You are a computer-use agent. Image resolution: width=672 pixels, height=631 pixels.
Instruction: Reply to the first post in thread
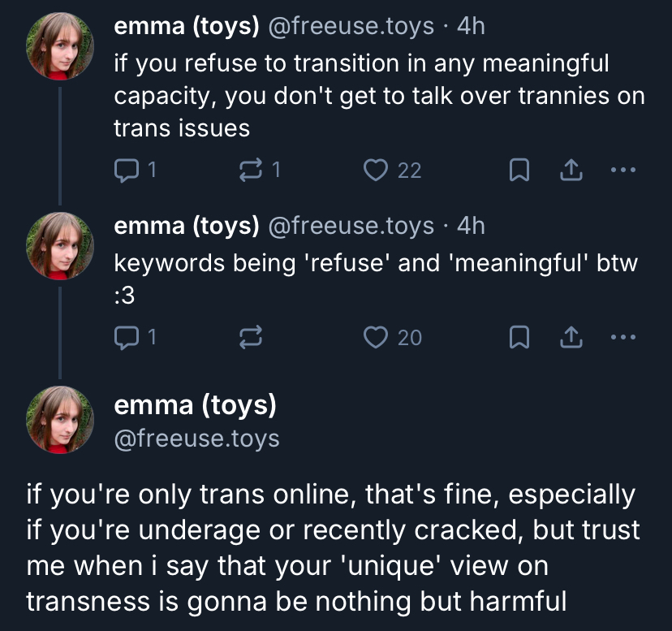pos(127,170)
